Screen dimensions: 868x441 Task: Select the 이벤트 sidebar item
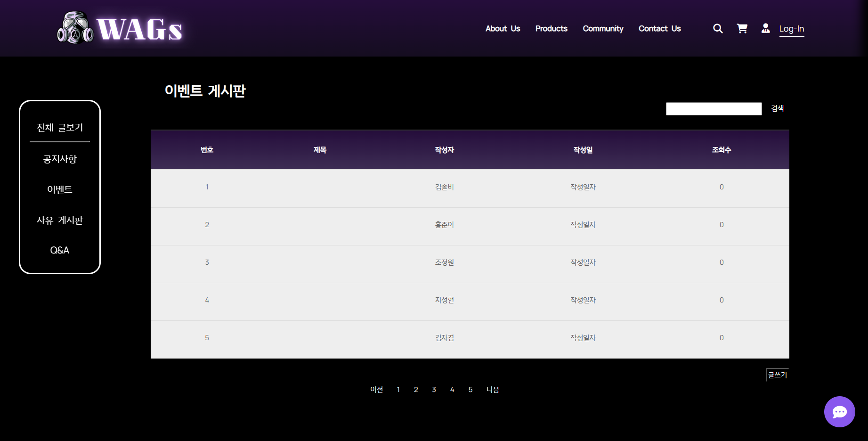(x=59, y=189)
